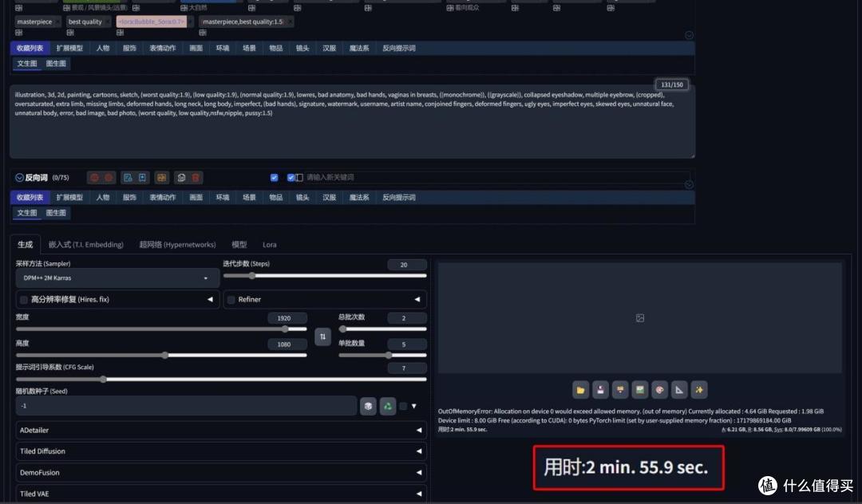Select the 生成 tab
The width and height of the screenshot is (862, 504).
(25, 245)
